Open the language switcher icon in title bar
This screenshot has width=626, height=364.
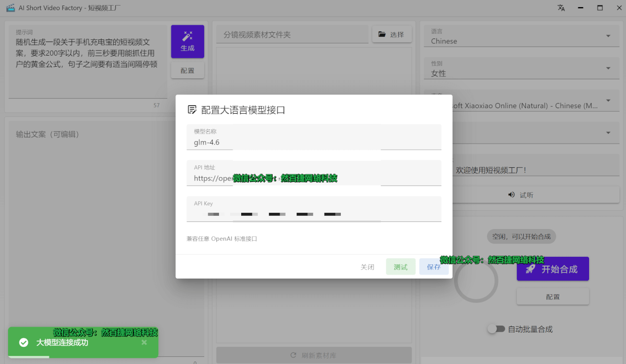(x=561, y=8)
